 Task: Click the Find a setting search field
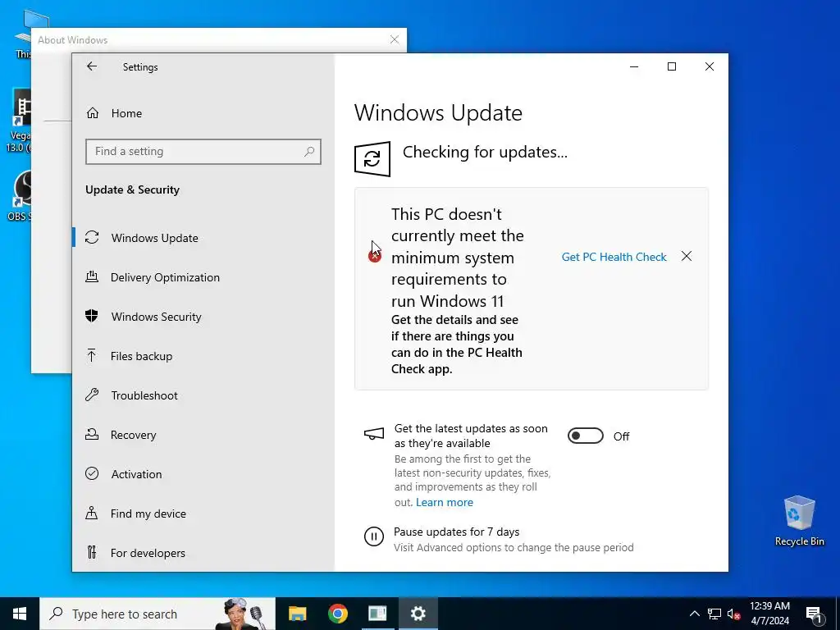(x=203, y=152)
